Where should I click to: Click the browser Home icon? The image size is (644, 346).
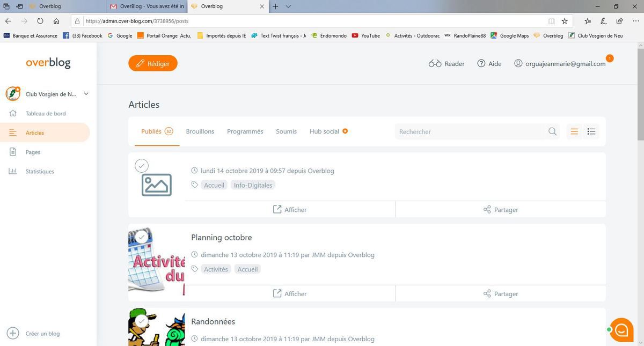tap(56, 21)
